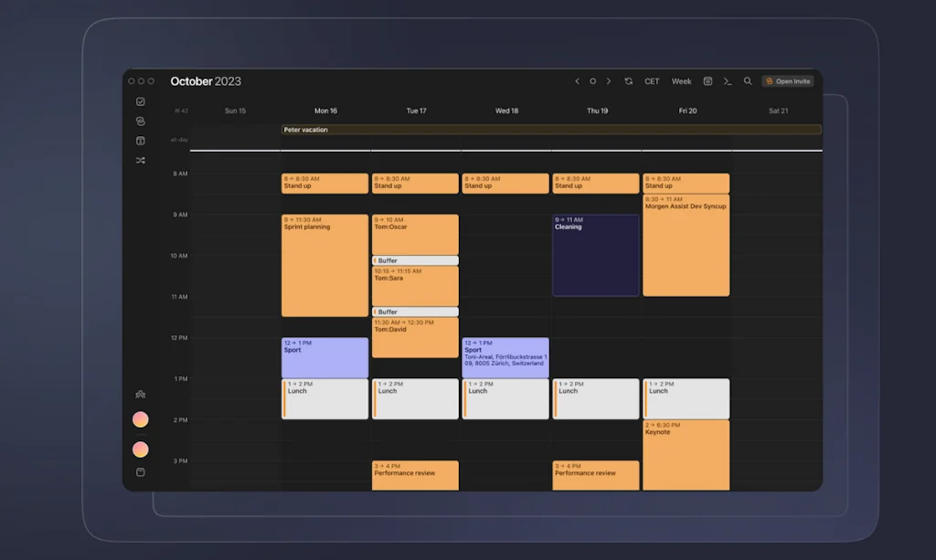Open search with the magnifying glass icon
Screen dimensions: 936x560
click(x=748, y=81)
